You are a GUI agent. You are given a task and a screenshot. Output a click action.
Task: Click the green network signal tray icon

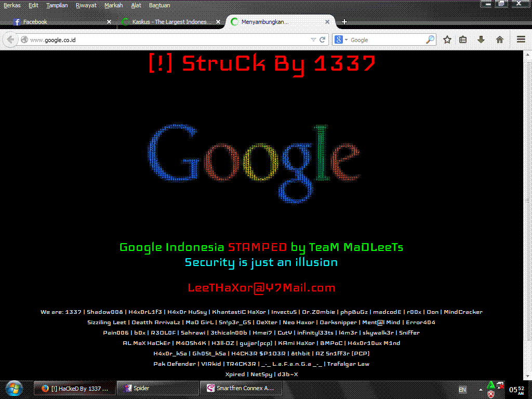pyautogui.click(x=490, y=385)
